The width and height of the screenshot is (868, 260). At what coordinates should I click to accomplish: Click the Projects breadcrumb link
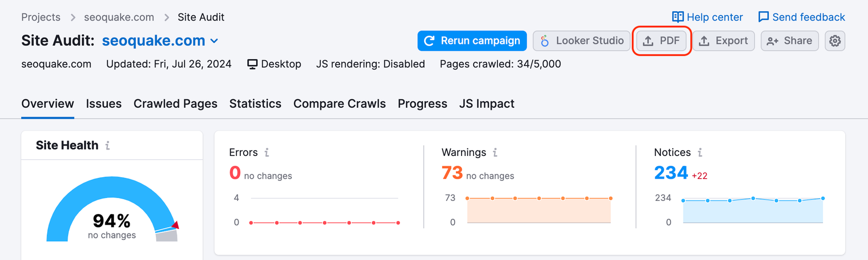click(x=41, y=17)
